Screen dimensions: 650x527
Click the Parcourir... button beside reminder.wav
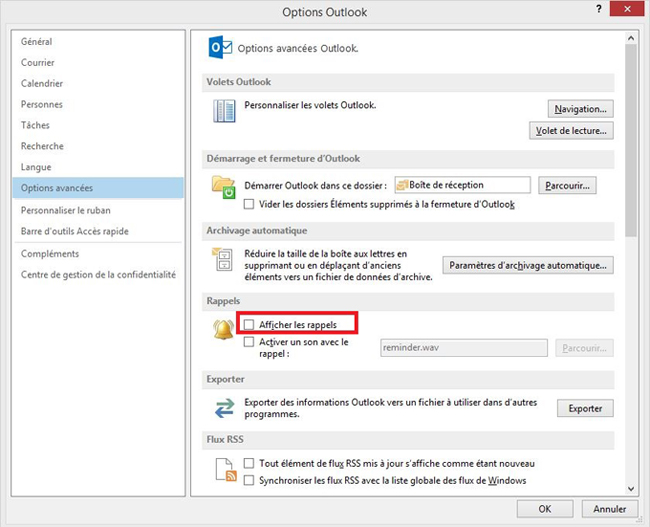[585, 348]
